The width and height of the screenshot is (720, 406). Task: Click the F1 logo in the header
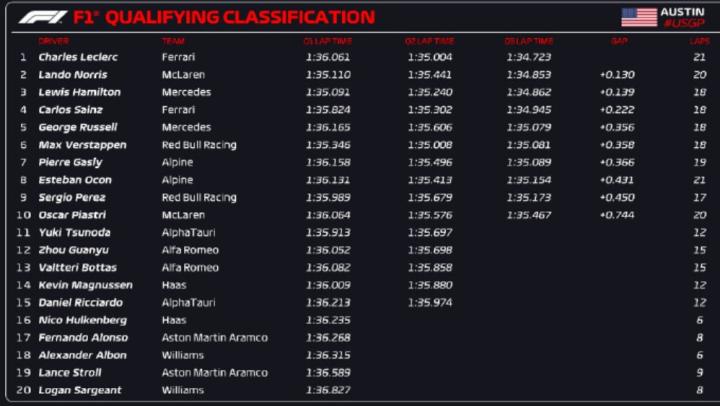coord(42,17)
